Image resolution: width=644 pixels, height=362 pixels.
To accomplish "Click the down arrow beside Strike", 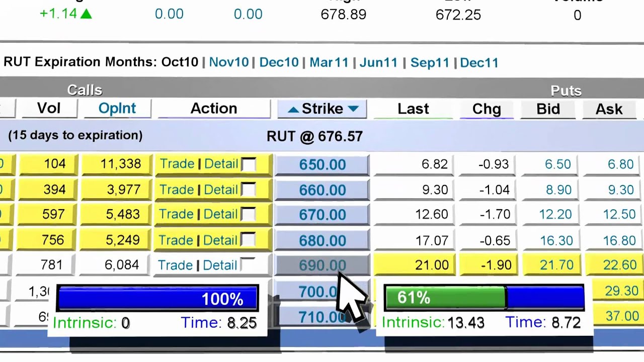I will tap(353, 109).
